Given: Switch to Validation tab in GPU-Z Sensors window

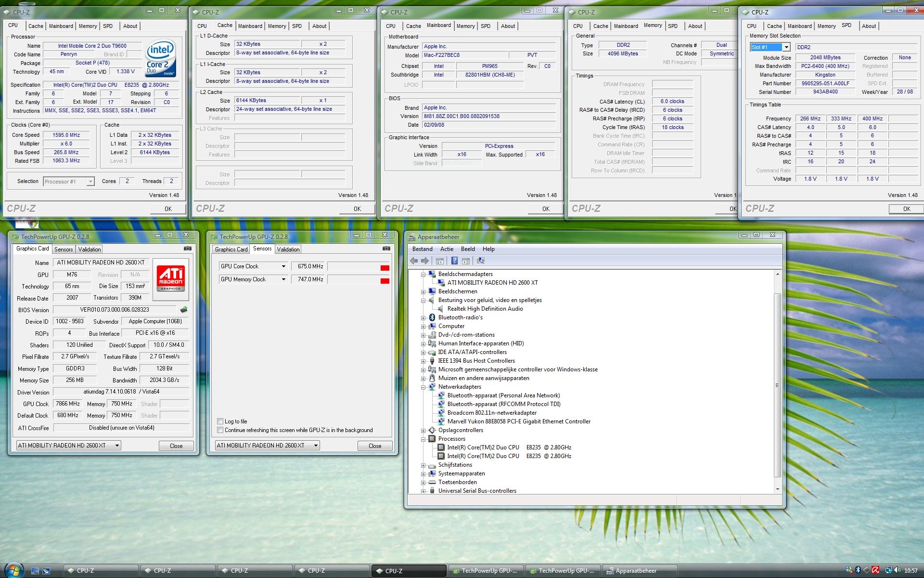Looking at the screenshot, I should pos(288,249).
